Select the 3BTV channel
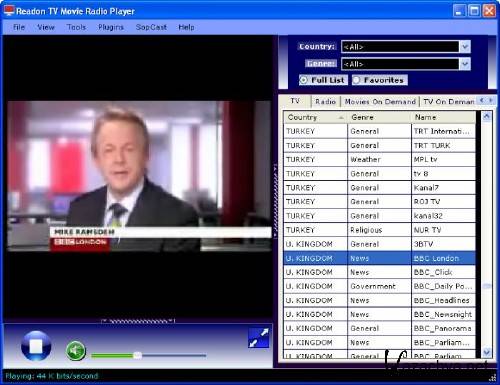 point(379,244)
